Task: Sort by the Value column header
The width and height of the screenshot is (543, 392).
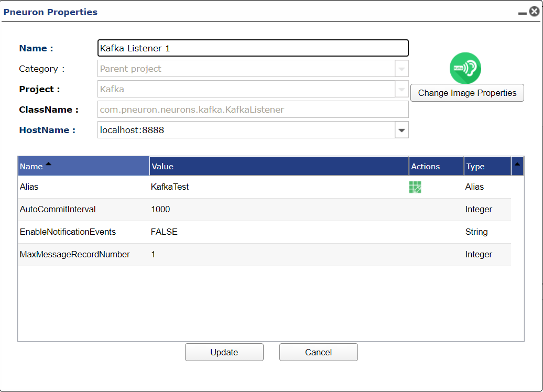Action: pyautogui.click(x=279, y=166)
